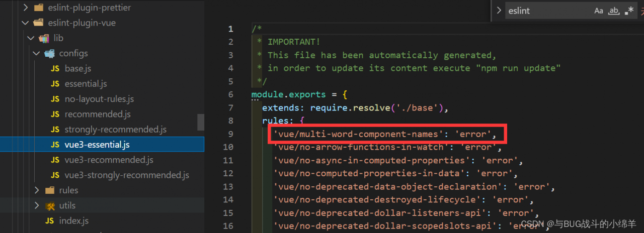The height and width of the screenshot is (233, 644).
Task: Toggle Match Case in the find box
Action: (x=599, y=11)
